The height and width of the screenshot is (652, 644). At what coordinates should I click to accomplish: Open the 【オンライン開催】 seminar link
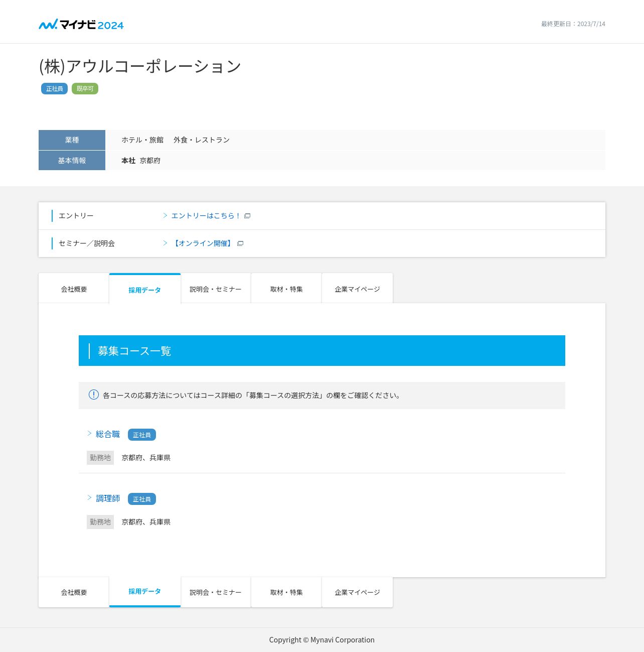point(203,243)
